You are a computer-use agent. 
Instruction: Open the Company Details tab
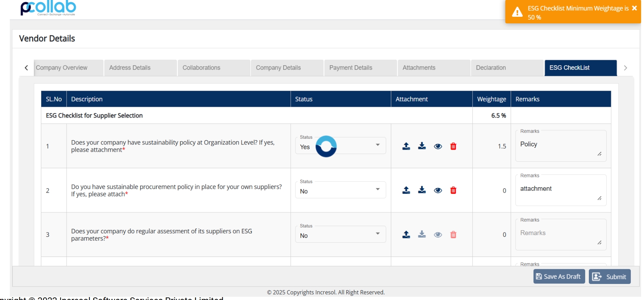pyautogui.click(x=287, y=68)
